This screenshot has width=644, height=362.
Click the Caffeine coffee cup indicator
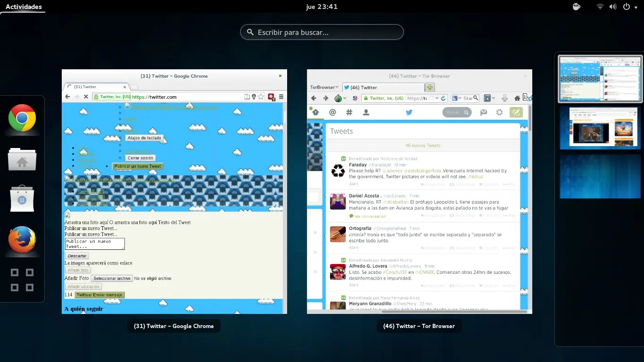576,7
